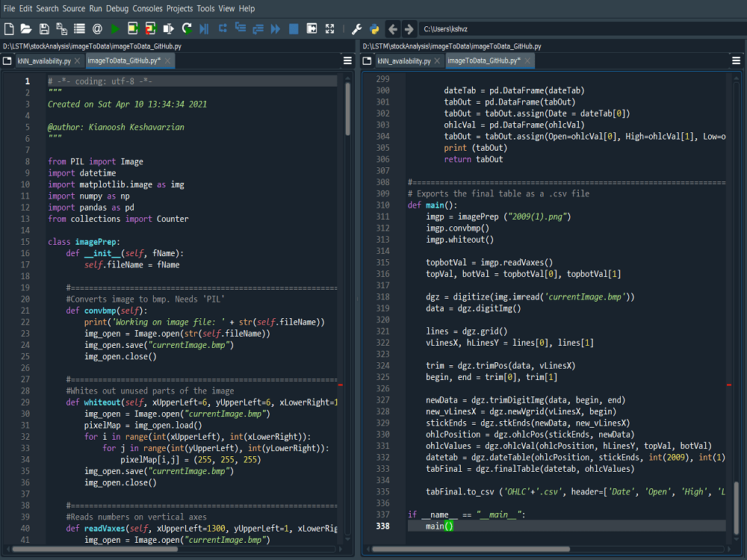Open the right editor options hamburger menu
Image resolution: width=747 pixels, height=560 pixels.
tap(737, 61)
